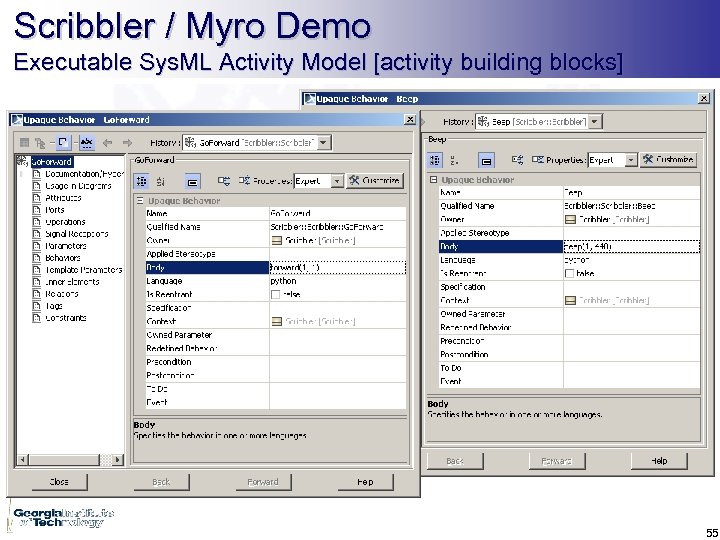The image size is (720, 540).
Task: Click right scroll arrow of tree panel scrollbar
Action: click(x=118, y=459)
